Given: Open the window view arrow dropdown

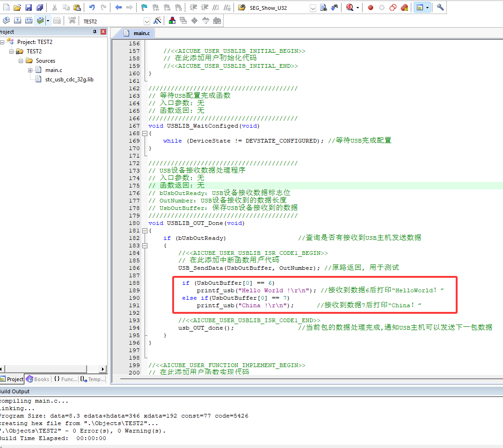Looking at the screenshot, I should tap(427, 7).
